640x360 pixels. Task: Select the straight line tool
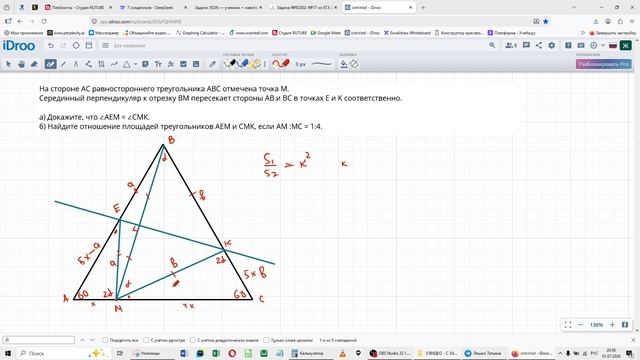click(63, 64)
